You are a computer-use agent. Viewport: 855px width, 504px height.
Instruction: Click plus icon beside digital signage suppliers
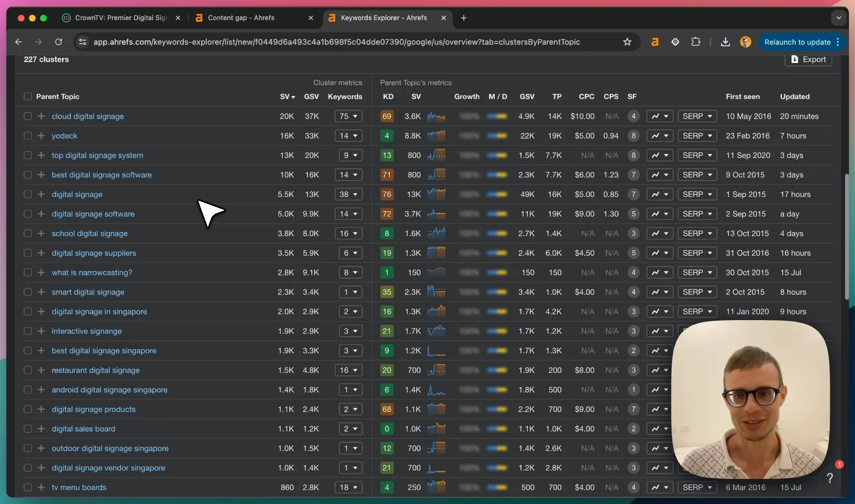pyautogui.click(x=41, y=253)
